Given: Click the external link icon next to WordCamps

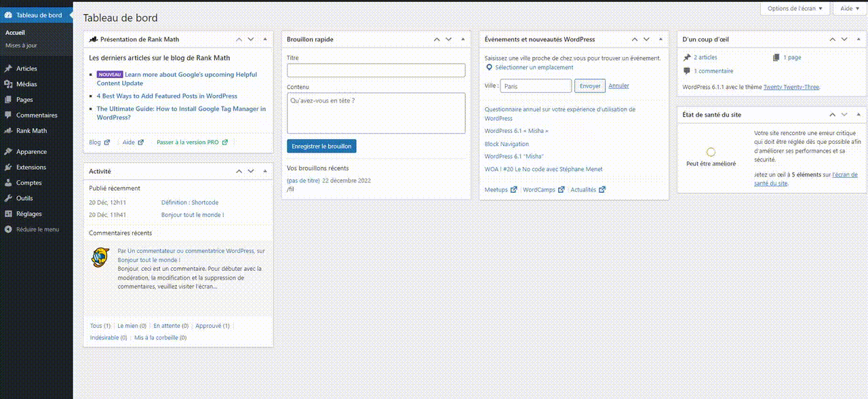Looking at the screenshot, I should pyautogui.click(x=561, y=190).
